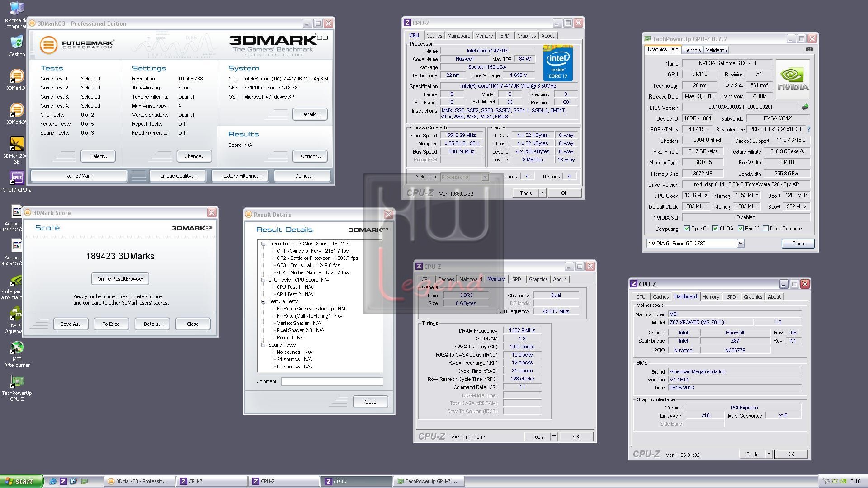Toggle the DirectCompute checkbox in GPU-Z

pos(765,229)
